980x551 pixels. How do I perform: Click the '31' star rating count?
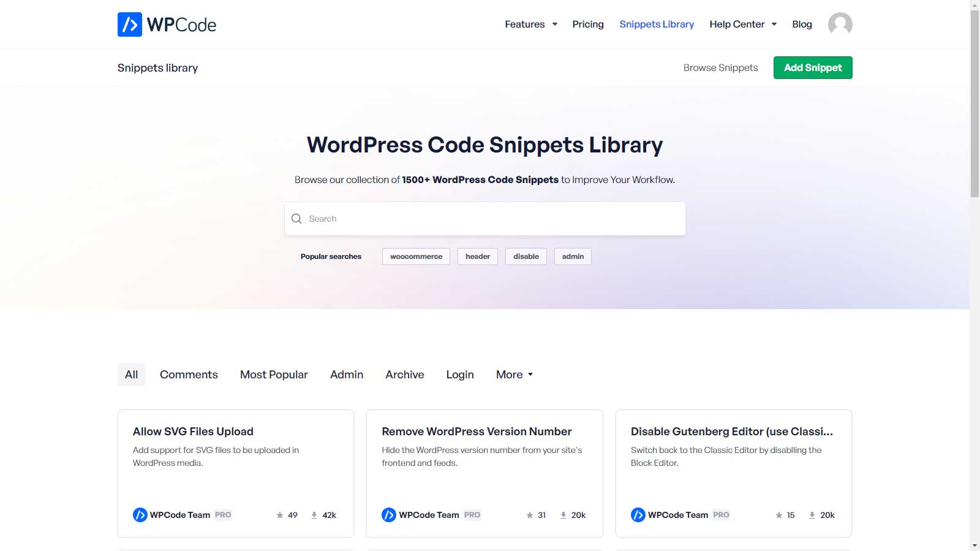tap(542, 515)
